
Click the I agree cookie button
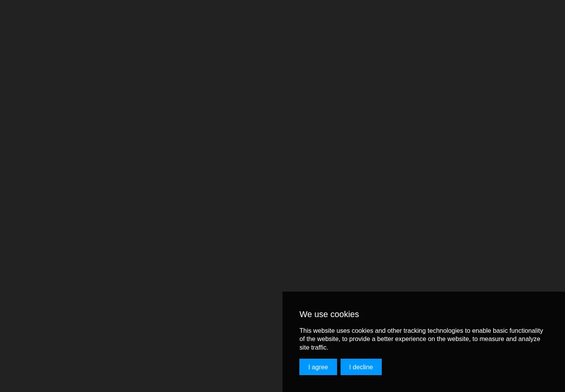click(318, 367)
